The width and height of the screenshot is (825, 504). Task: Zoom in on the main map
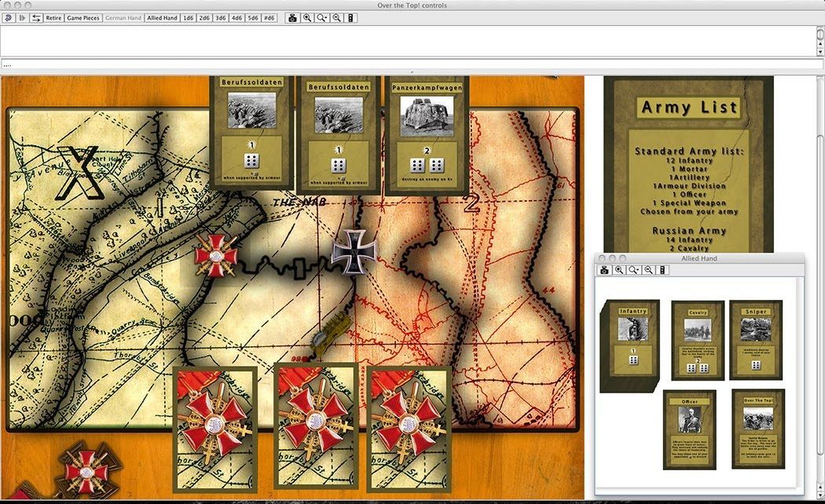(307, 18)
